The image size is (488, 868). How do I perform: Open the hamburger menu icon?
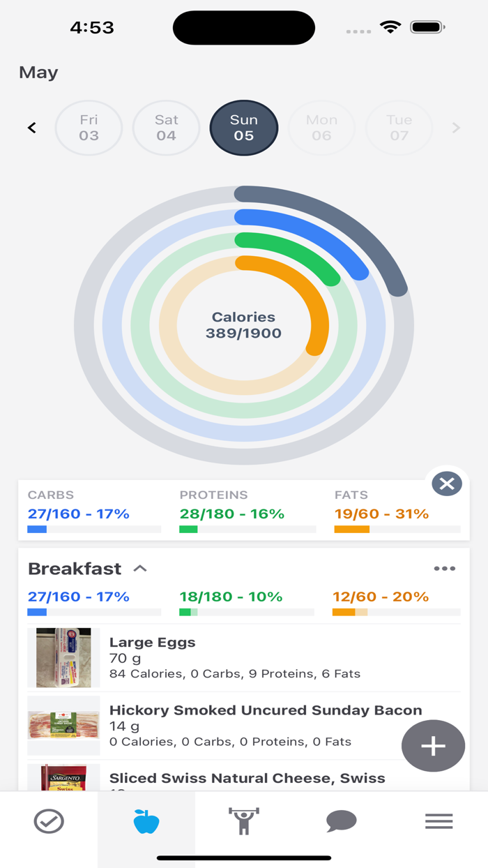[x=439, y=821]
